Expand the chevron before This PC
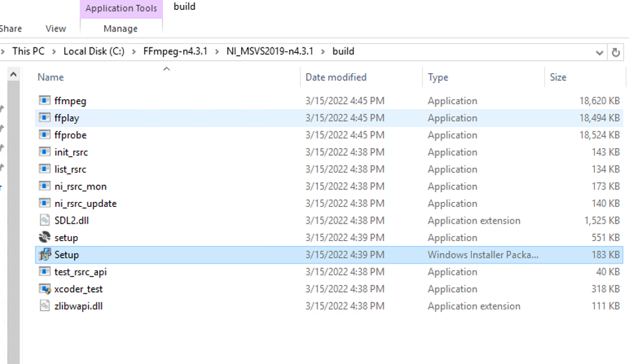The height and width of the screenshot is (364, 629). pyautogui.click(x=3, y=52)
